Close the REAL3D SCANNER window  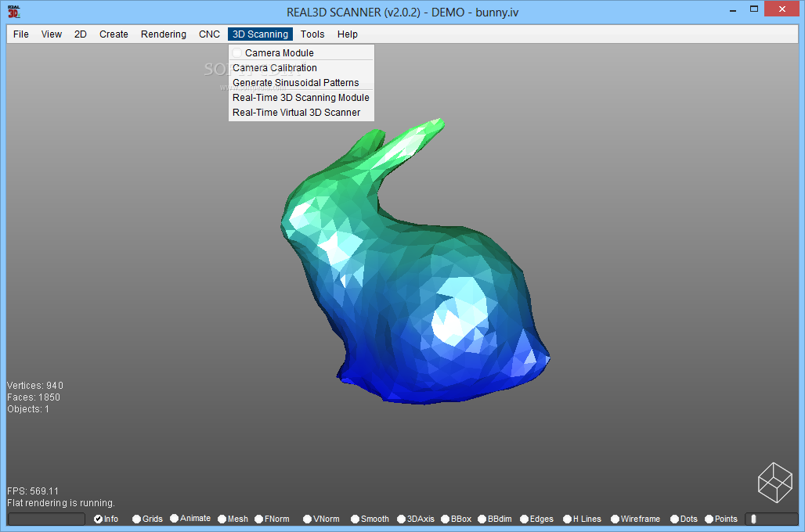pos(782,9)
